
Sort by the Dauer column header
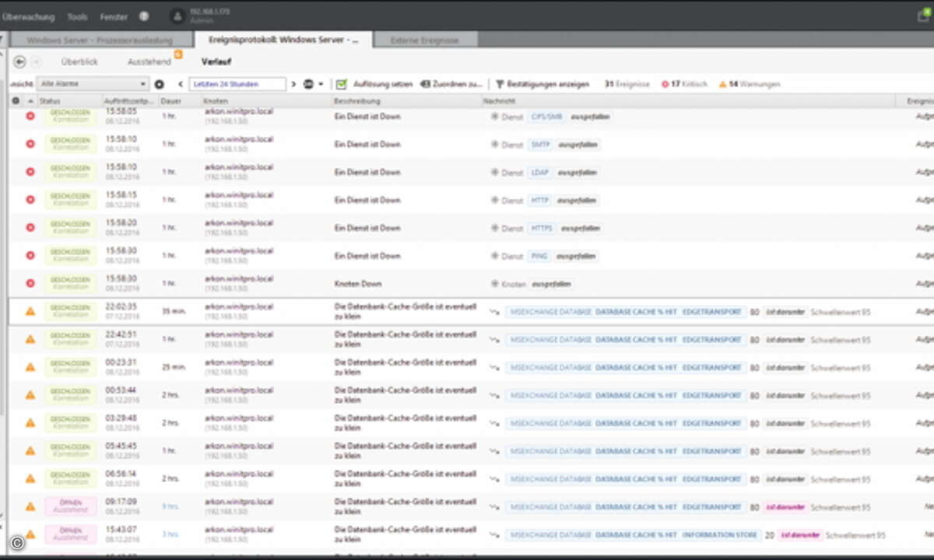click(170, 101)
